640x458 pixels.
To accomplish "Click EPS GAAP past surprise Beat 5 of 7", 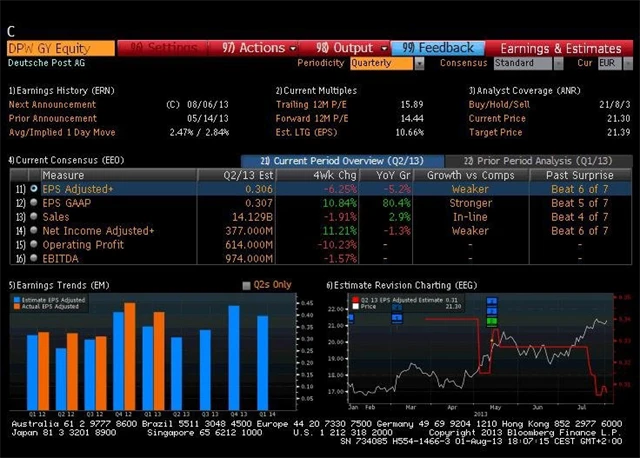I will [580, 203].
